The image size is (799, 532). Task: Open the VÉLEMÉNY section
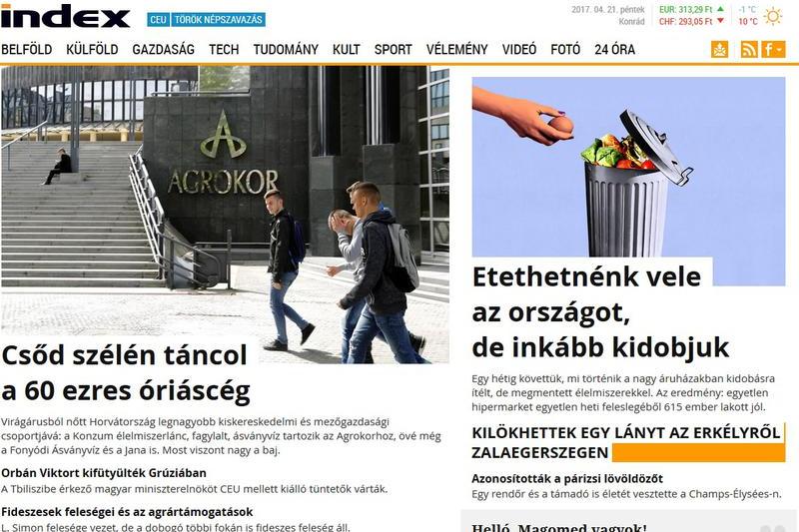(457, 49)
